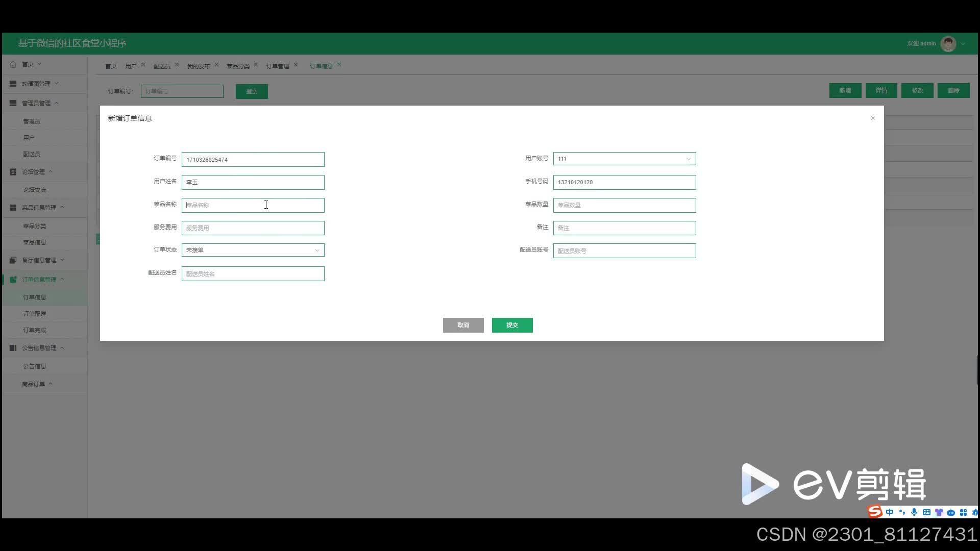The height and width of the screenshot is (551, 980).
Task: Switch to the 我的发布 tab
Action: (x=198, y=66)
